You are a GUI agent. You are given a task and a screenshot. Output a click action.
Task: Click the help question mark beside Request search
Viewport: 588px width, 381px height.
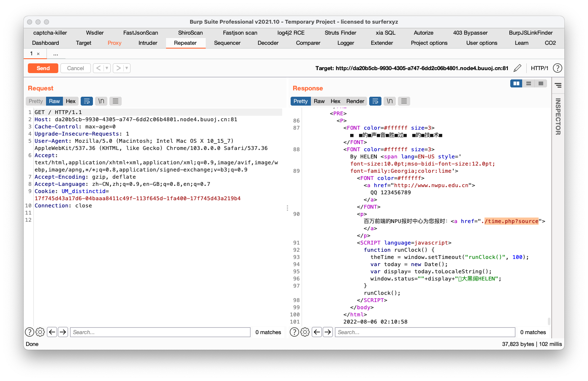point(29,332)
